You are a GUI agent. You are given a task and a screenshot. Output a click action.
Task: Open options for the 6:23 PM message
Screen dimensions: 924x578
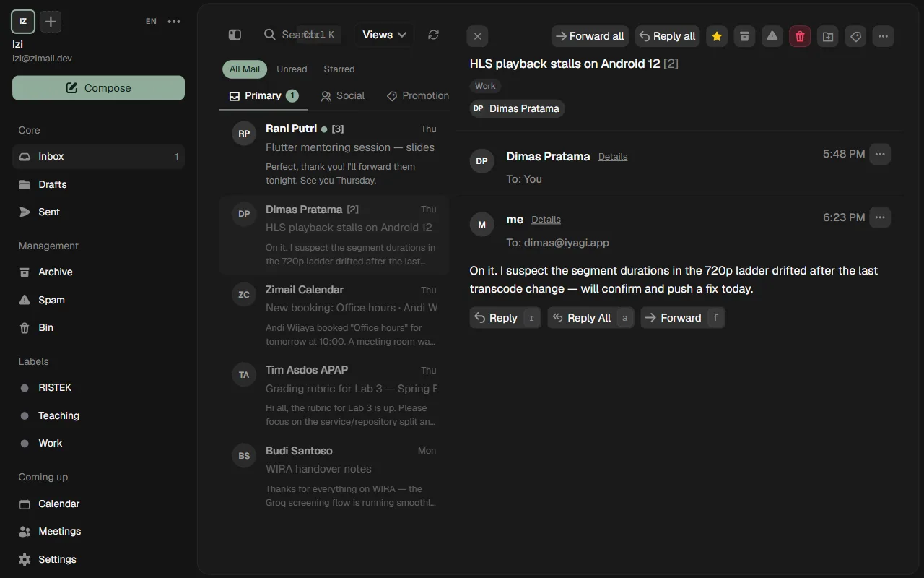(x=880, y=217)
